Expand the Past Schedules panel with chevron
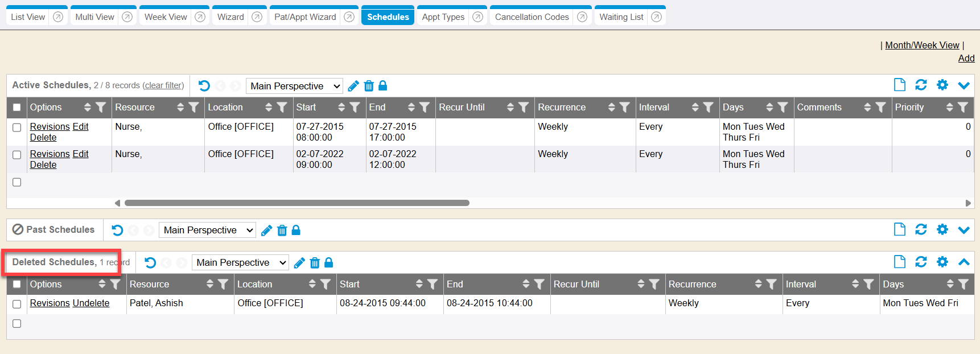 point(963,230)
